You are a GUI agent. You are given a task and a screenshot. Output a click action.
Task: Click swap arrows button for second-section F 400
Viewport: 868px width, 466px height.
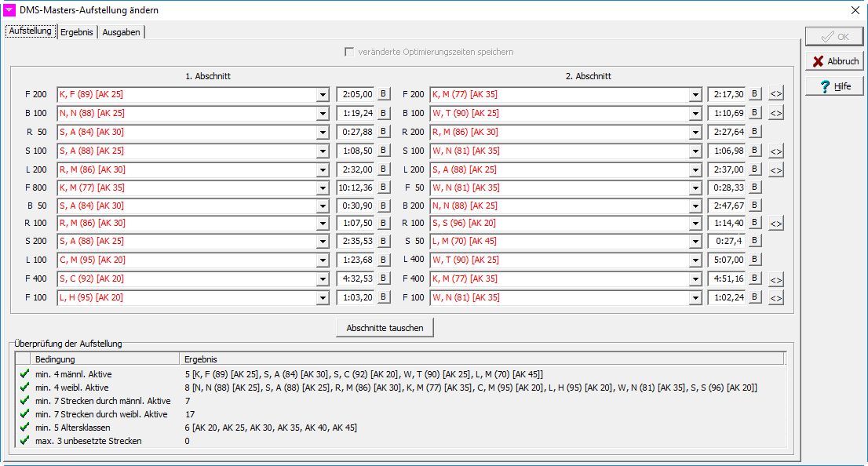(x=775, y=280)
